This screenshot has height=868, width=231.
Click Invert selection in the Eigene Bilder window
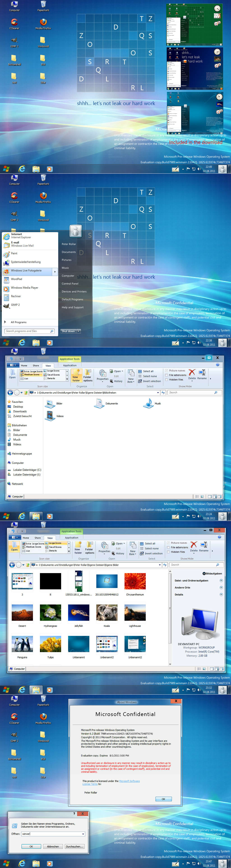click(152, 553)
